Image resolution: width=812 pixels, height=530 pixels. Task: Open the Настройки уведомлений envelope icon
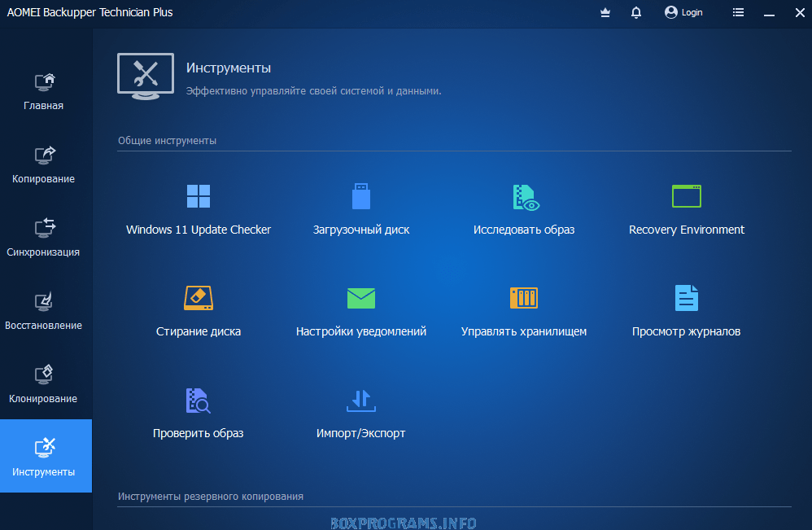coord(361,298)
